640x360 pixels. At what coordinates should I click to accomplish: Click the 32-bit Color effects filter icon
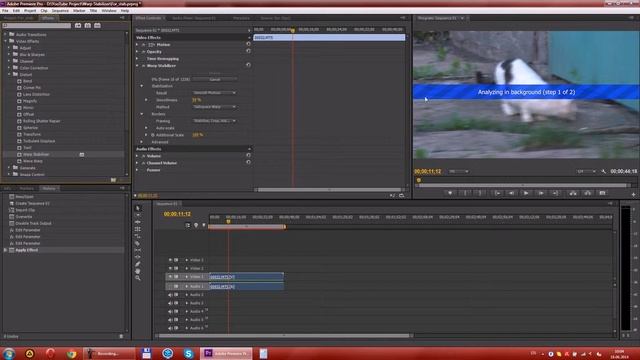point(88,25)
